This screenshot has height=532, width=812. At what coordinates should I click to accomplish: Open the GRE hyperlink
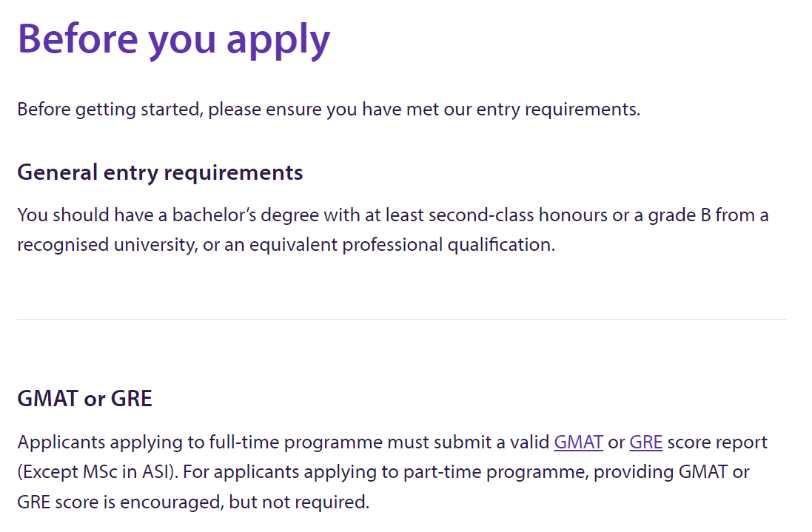click(x=645, y=442)
